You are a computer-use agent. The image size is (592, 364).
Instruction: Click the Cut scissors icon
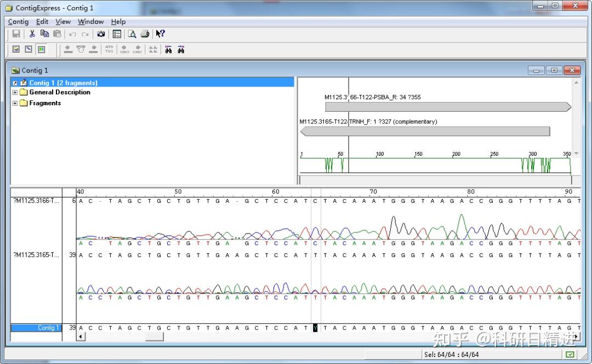tap(32, 34)
